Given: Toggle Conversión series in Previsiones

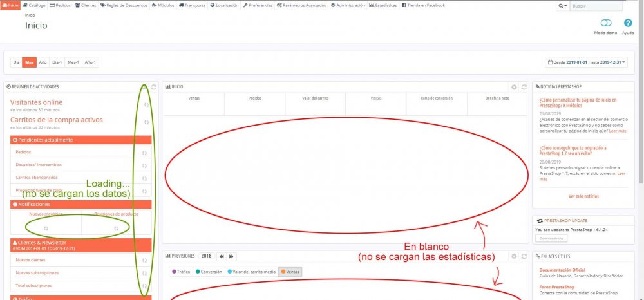Looking at the screenshot, I should (x=209, y=272).
